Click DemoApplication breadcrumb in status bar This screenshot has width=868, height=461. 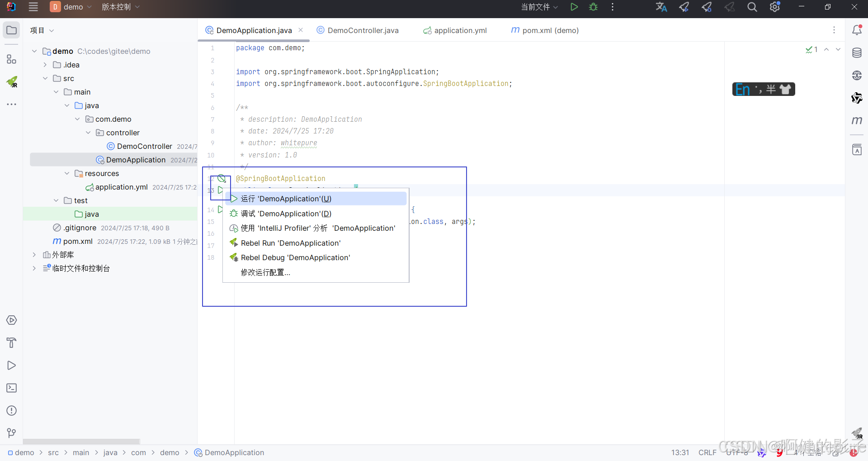click(x=229, y=452)
